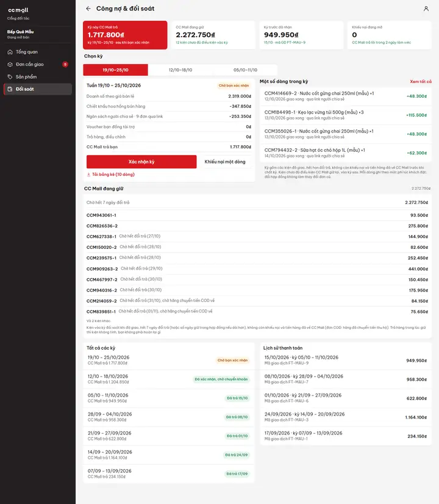Click held parcel CCM239575-1
Image resolution: width=439 pixels, height=504 pixels.
[257, 257]
